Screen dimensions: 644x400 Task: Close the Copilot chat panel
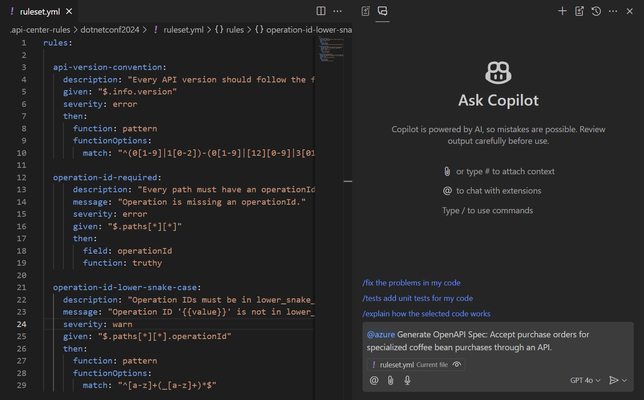tap(630, 11)
